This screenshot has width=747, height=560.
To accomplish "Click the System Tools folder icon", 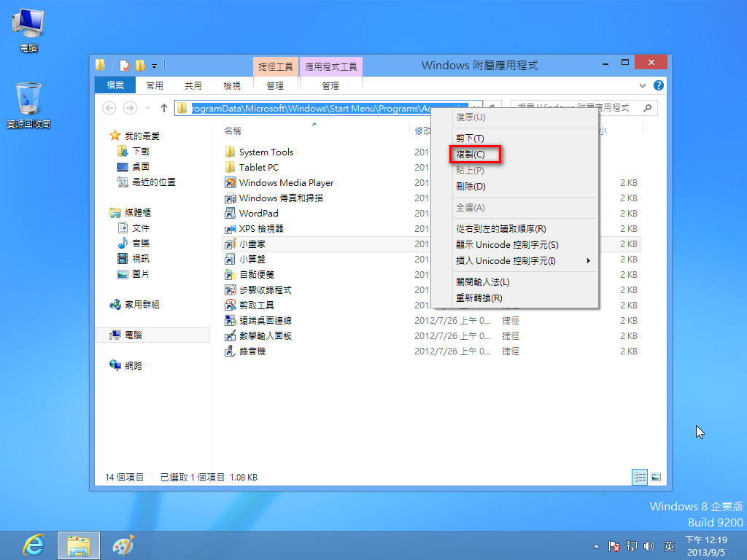I will [230, 152].
